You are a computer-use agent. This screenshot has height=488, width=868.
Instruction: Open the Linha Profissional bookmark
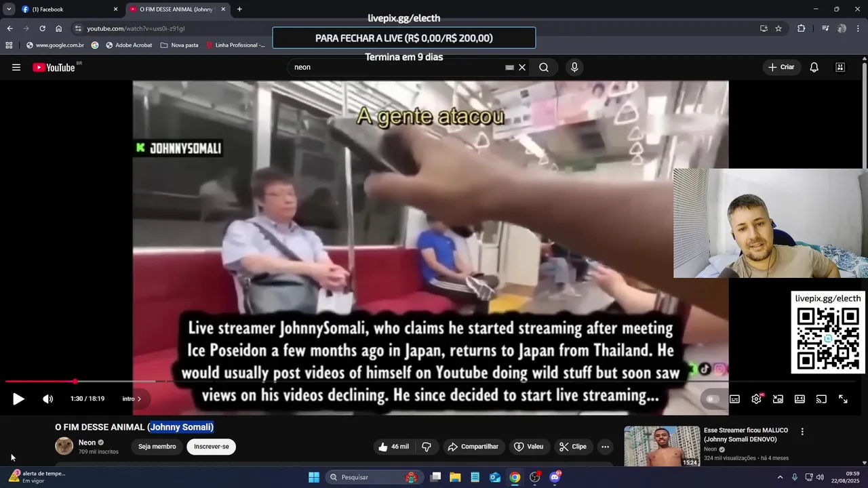click(x=235, y=45)
